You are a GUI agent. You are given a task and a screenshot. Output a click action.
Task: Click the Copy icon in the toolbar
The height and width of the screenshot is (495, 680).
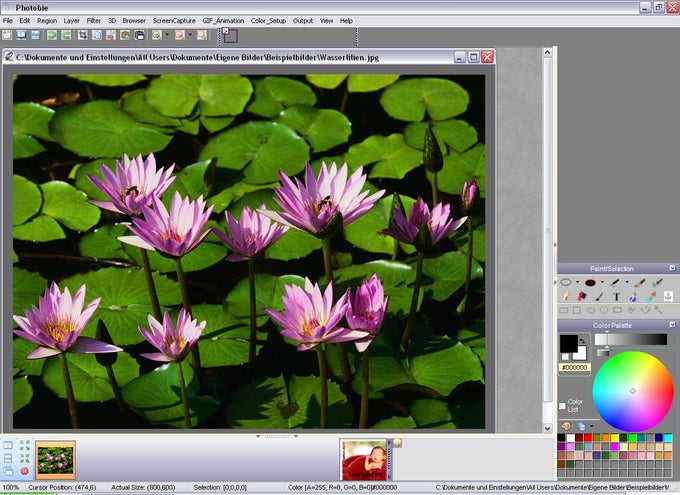point(97,35)
